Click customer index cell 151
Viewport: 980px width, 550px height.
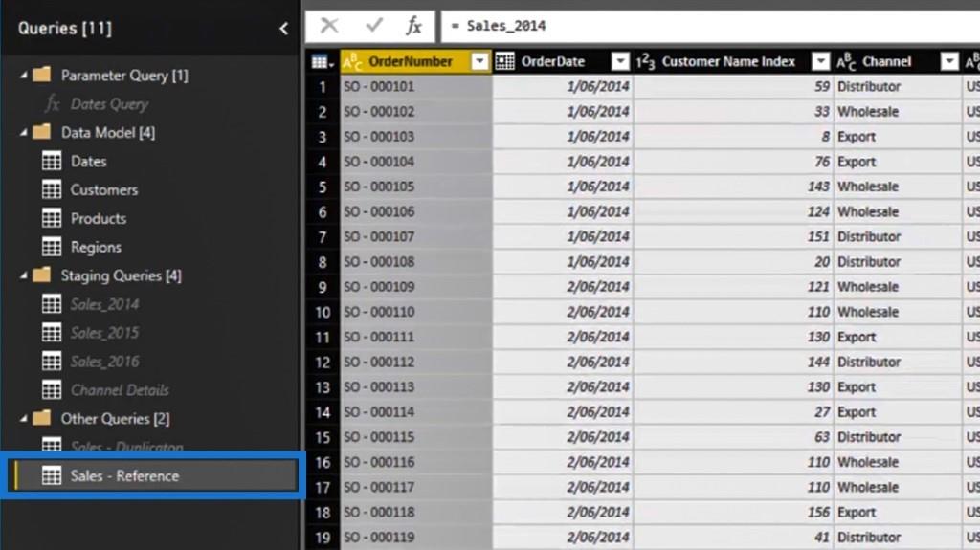733,237
